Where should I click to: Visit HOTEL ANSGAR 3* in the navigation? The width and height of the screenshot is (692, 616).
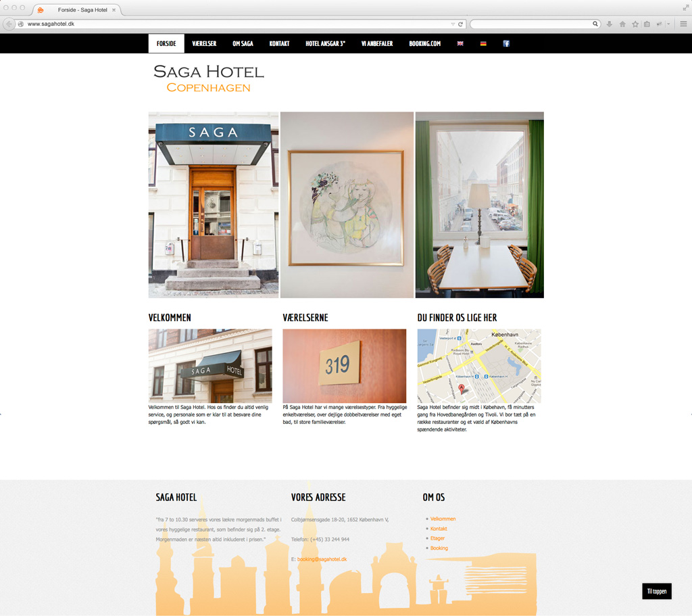tap(326, 43)
